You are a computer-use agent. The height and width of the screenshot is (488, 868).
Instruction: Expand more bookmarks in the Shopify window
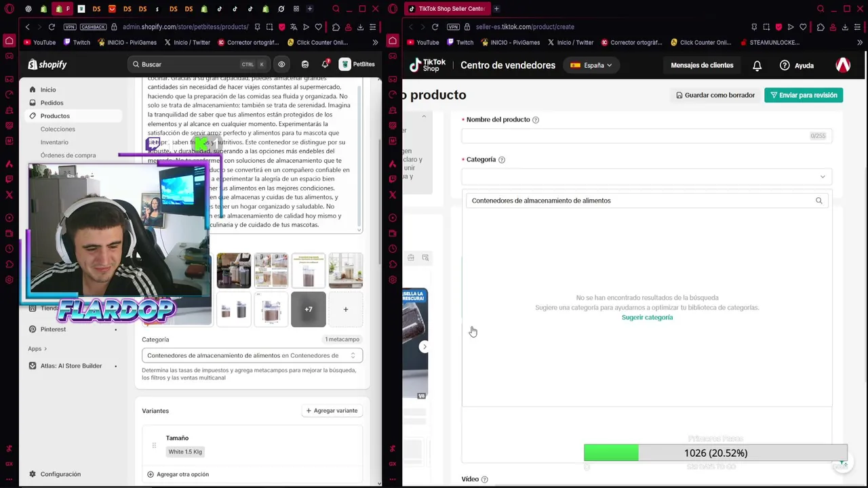click(375, 42)
